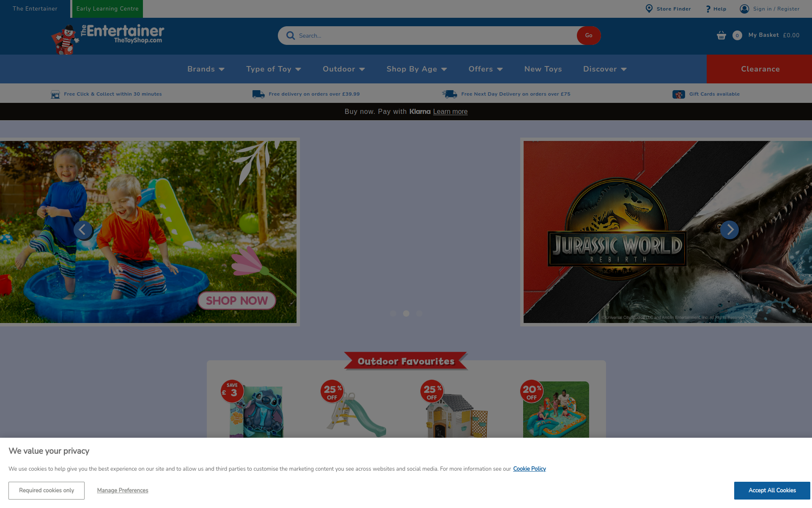Click Free Next Day Delivery text
812x508 pixels.
coord(516,94)
